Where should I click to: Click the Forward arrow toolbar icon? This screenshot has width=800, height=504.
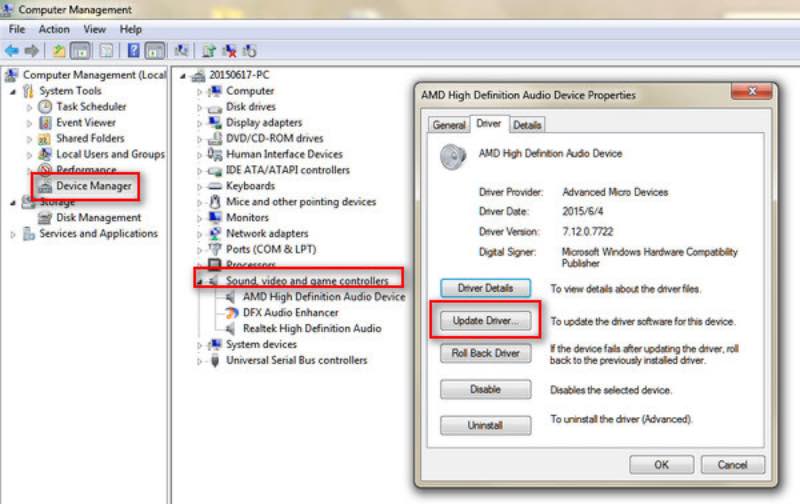coord(32,51)
